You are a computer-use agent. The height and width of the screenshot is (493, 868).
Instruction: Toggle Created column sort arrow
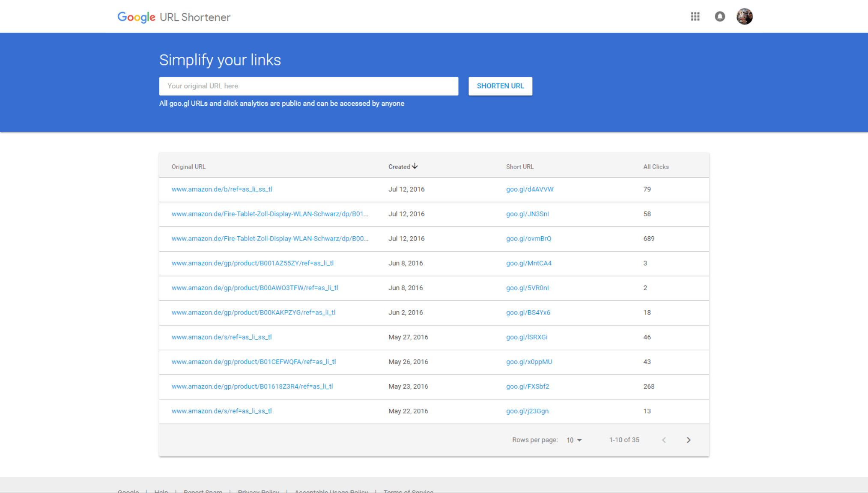(x=415, y=166)
